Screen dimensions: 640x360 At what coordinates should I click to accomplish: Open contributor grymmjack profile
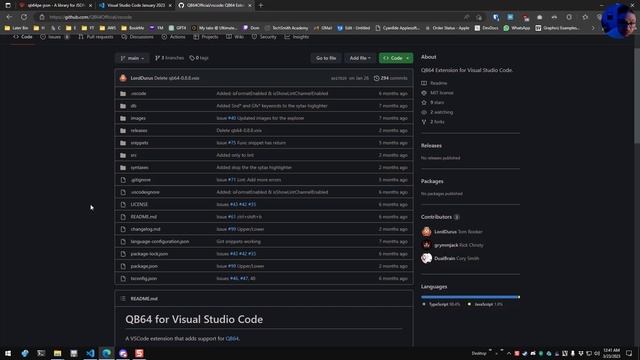point(446,245)
